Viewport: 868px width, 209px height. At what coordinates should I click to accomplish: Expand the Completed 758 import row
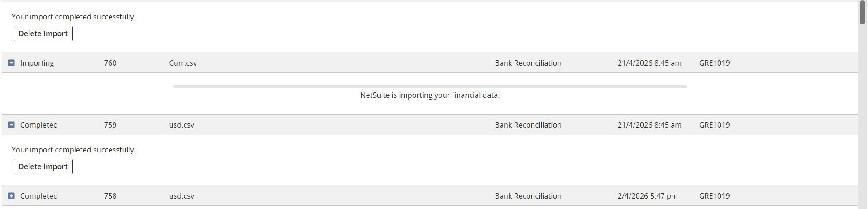11,196
